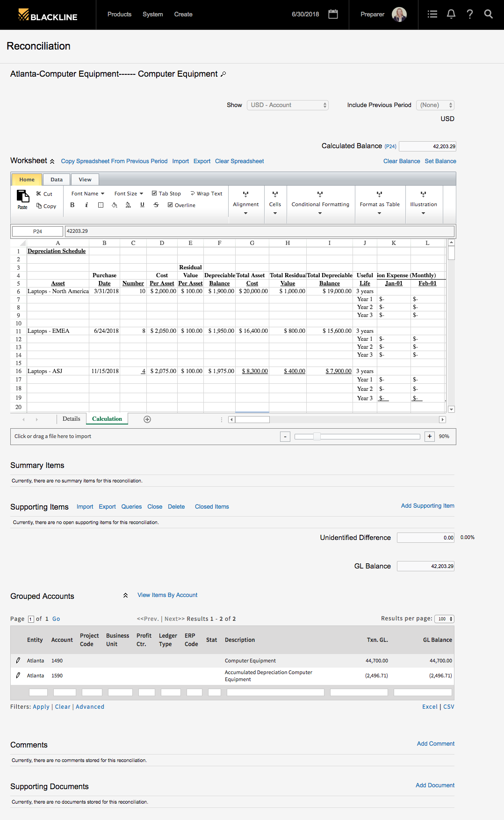Enable Wrap Text in the ribbon
Viewport: 504px width, 820px height.
coord(206,194)
